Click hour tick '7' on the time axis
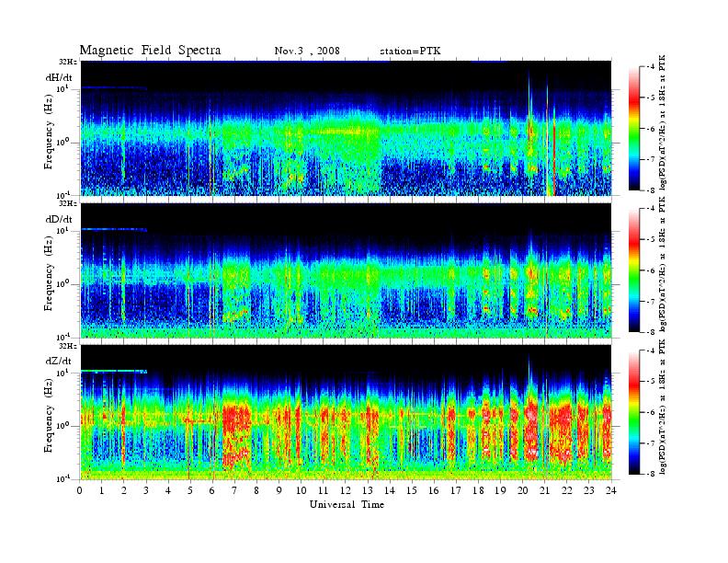728x563 pixels. [234, 490]
